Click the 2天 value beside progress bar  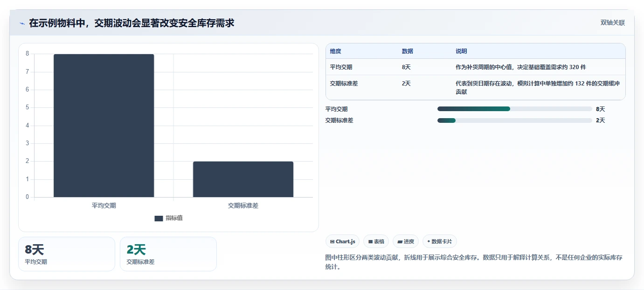[x=600, y=120]
